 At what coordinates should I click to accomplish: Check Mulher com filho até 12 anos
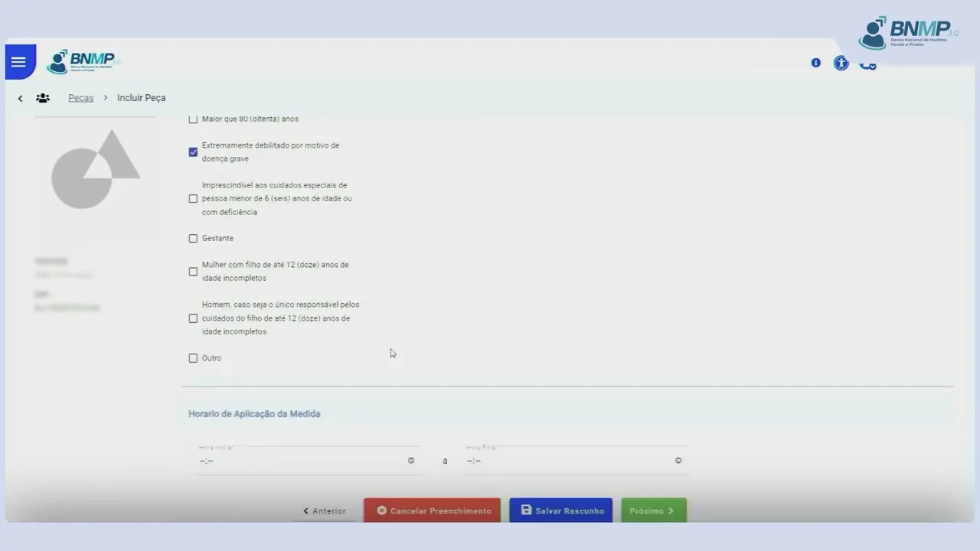pos(193,272)
